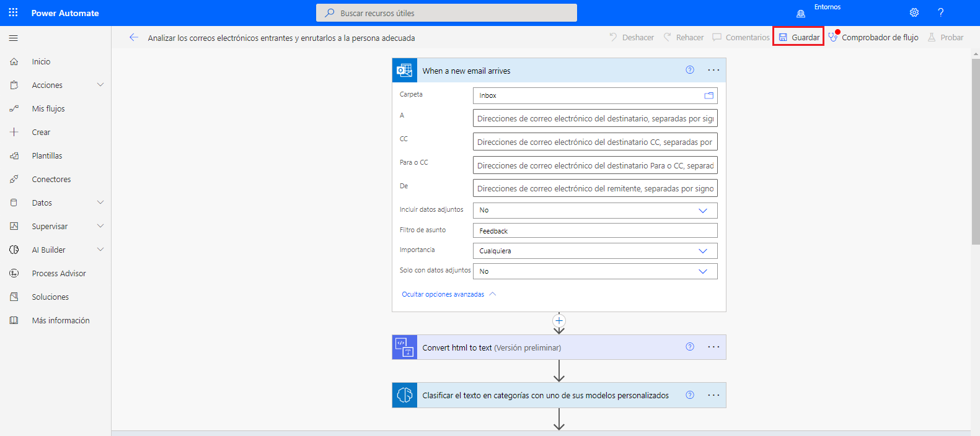Open the app launcher waffle icon
The height and width of the screenshot is (436, 980).
pyautogui.click(x=13, y=12)
